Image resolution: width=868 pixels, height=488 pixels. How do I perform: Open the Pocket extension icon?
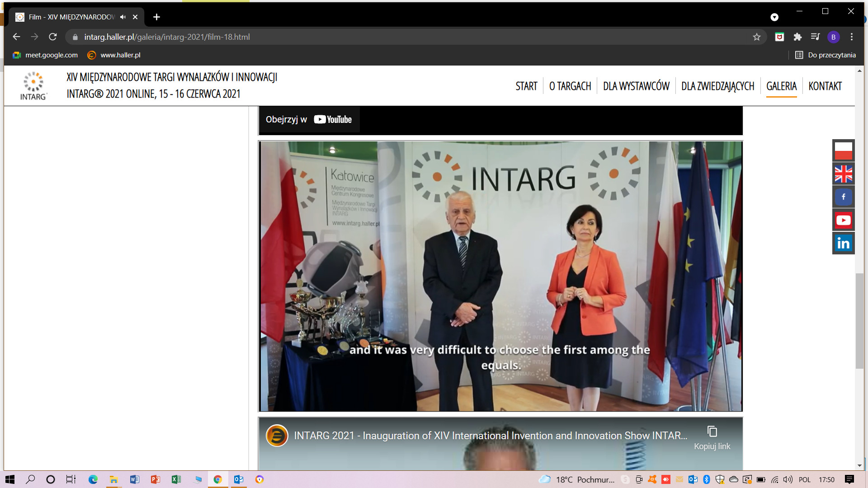tap(779, 37)
